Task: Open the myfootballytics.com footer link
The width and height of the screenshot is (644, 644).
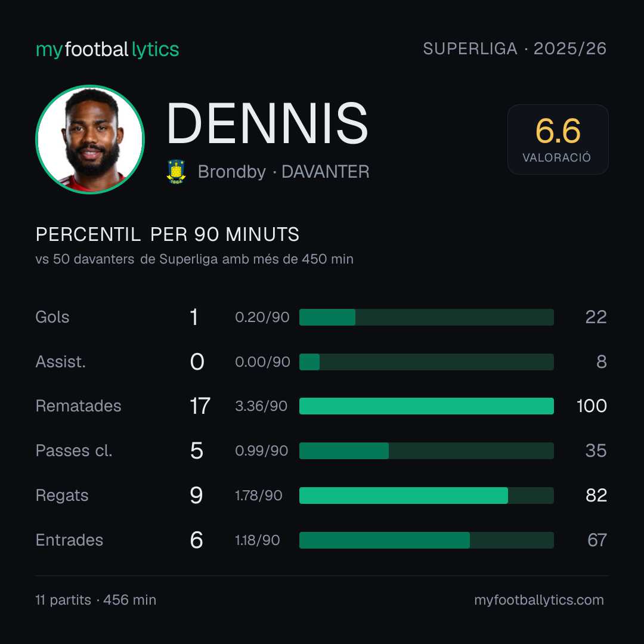Action: click(x=539, y=600)
